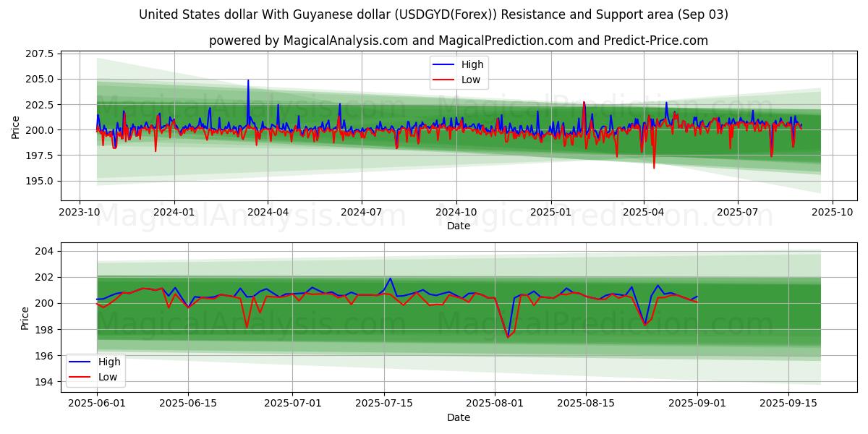Click the 204 y-axis label on the bottom chart
Screen dimensions: 868x434
pos(45,251)
